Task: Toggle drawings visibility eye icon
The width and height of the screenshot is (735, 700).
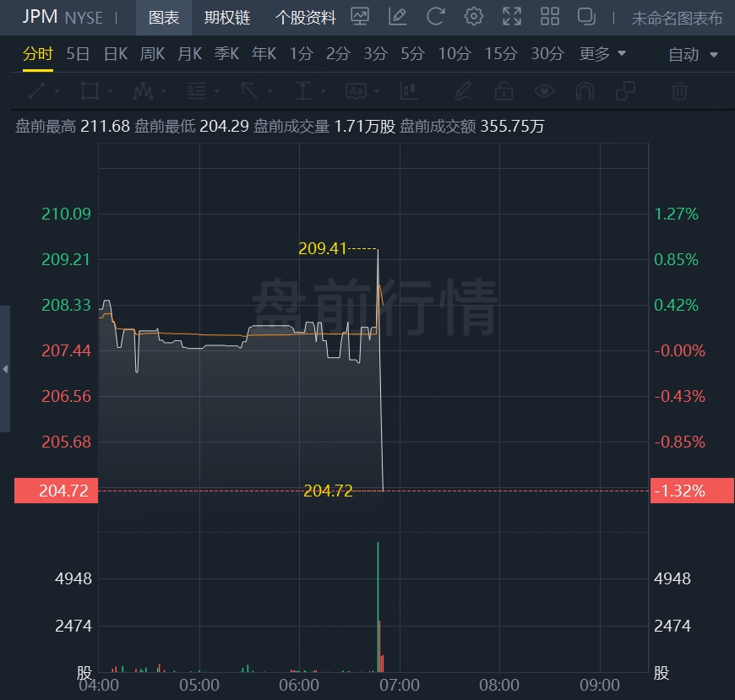Action: click(x=544, y=91)
